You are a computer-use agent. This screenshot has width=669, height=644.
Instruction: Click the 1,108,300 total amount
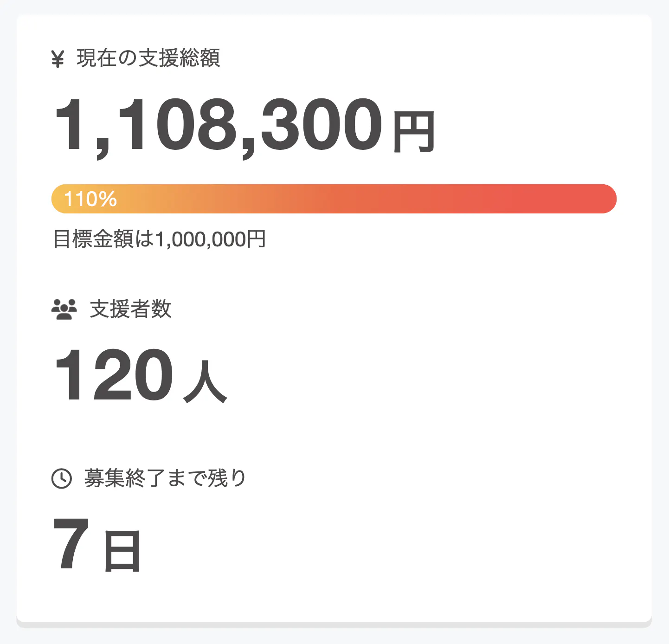(218, 125)
